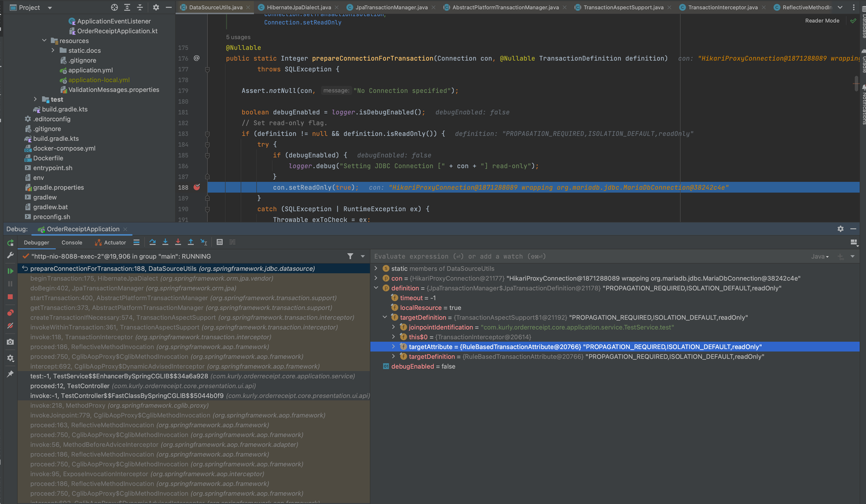Open Debug panel settings gear

click(x=840, y=229)
